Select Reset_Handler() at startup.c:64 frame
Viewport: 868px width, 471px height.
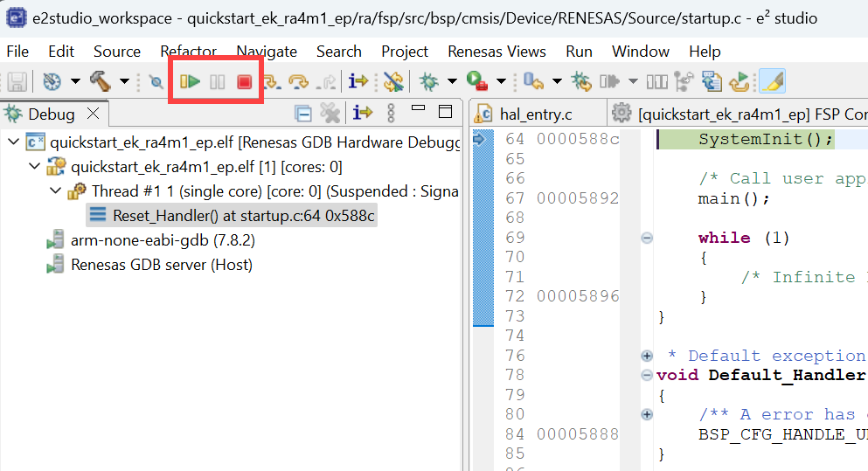(x=232, y=215)
